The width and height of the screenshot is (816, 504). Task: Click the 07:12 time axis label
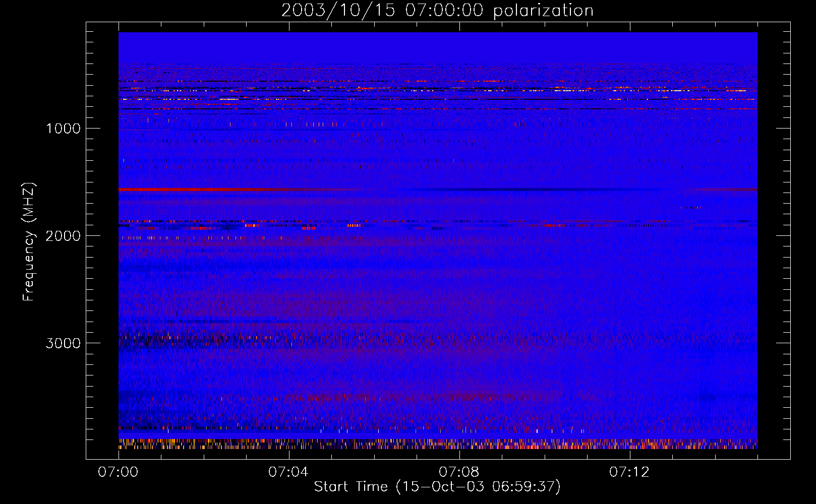[629, 472]
